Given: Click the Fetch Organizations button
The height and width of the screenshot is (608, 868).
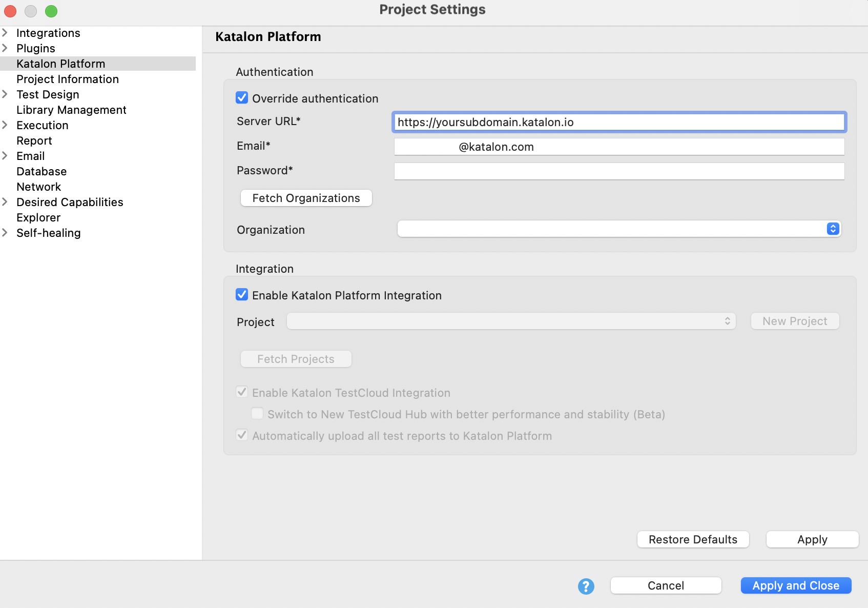Looking at the screenshot, I should (x=306, y=198).
